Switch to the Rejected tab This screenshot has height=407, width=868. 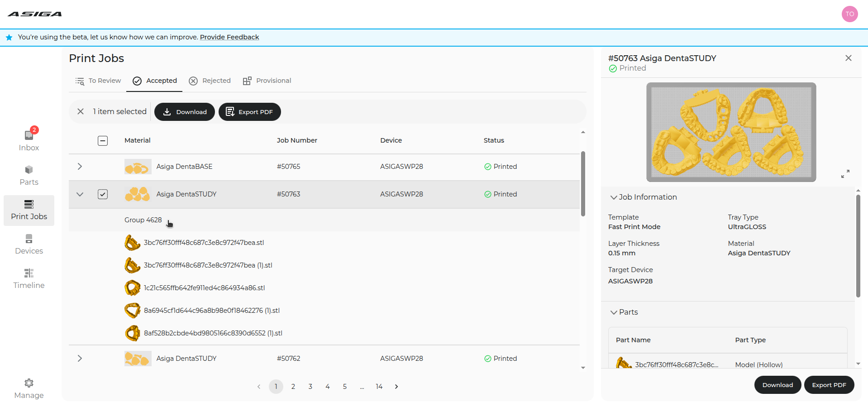tap(210, 81)
